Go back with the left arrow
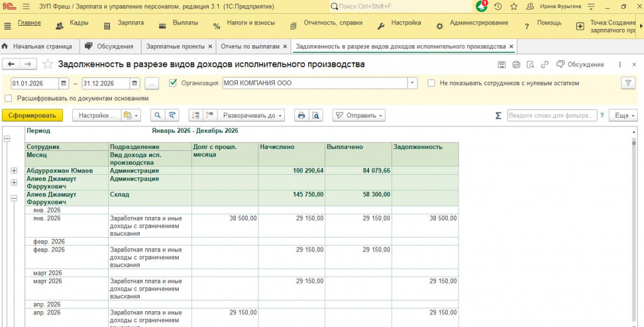The height and width of the screenshot is (327, 644). 11,64
